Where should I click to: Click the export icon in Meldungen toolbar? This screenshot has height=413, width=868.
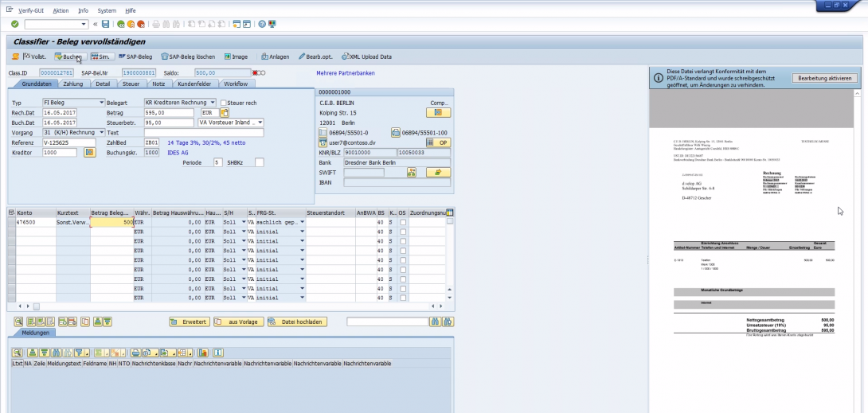coord(168,353)
